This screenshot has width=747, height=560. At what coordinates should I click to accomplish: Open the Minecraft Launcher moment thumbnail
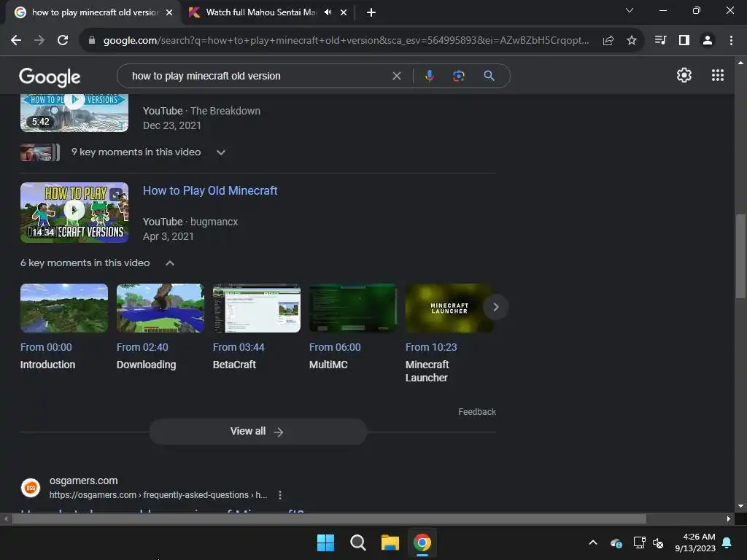coord(449,308)
